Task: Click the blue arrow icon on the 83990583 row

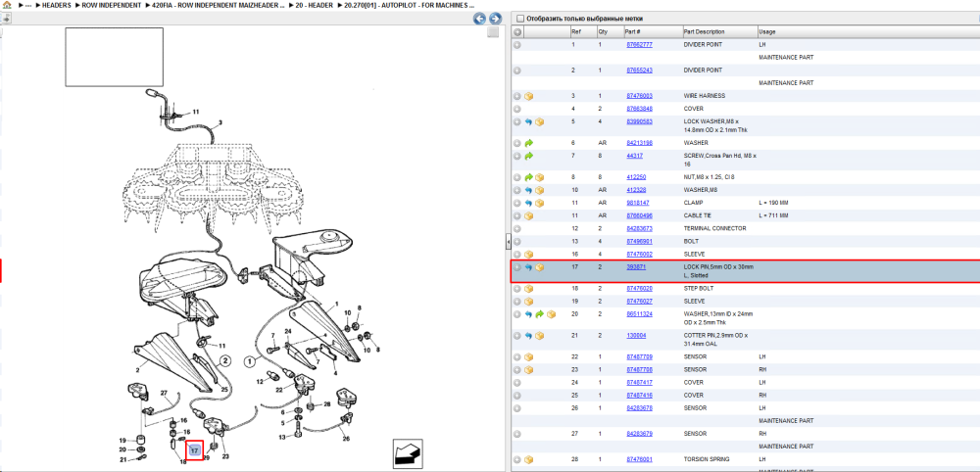Action: point(528,121)
